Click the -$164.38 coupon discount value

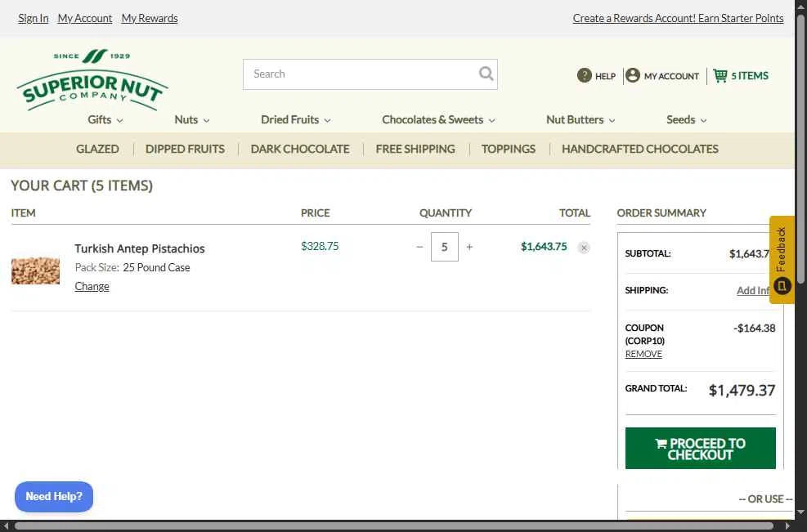click(754, 329)
